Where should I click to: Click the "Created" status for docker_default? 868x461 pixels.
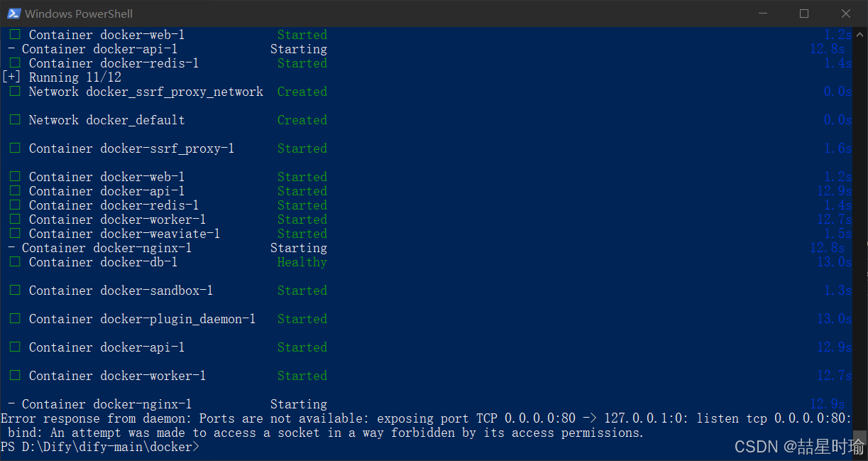[302, 120]
